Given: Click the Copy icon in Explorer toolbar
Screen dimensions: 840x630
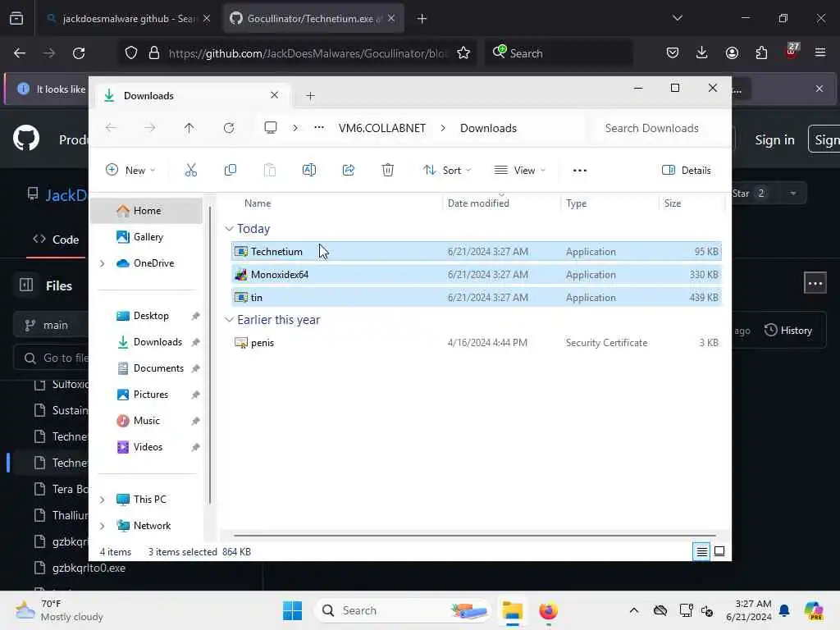Looking at the screenshot, I should [231, 171].
